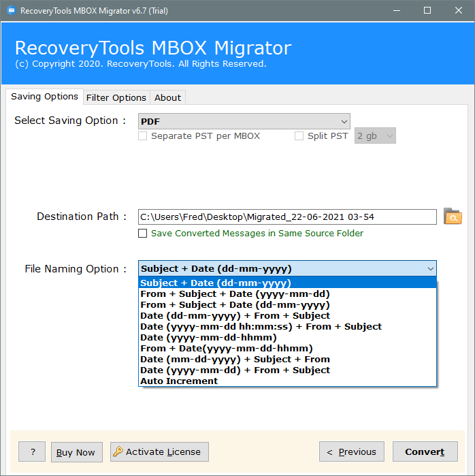This screenshot has width=475, height=476.
Task: Open the Select Saving Option PDF dropdown
Action: [x=244, y=121]
